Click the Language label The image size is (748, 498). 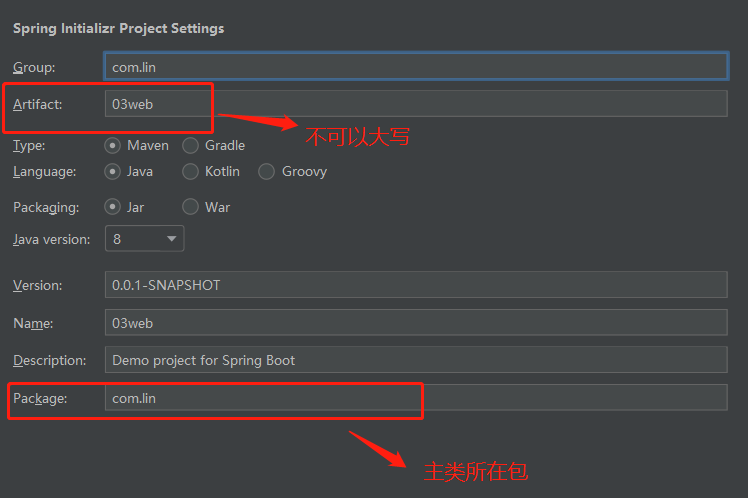tap(44, 172)
